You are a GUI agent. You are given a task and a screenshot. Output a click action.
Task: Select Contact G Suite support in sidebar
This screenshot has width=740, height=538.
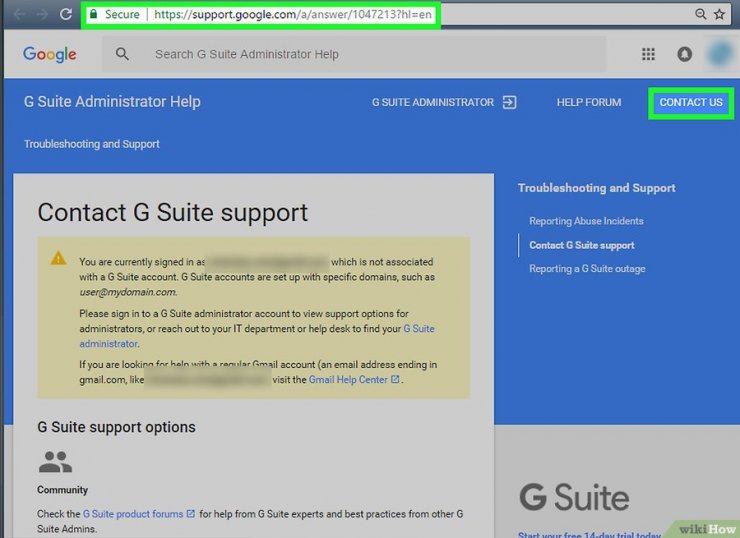(581, 245)
